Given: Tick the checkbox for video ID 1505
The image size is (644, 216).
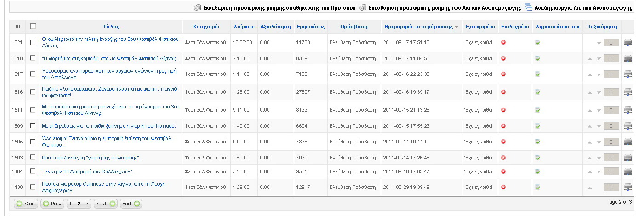Looking at the screenshot, I should pyautogui.click(x=33, y=142).
